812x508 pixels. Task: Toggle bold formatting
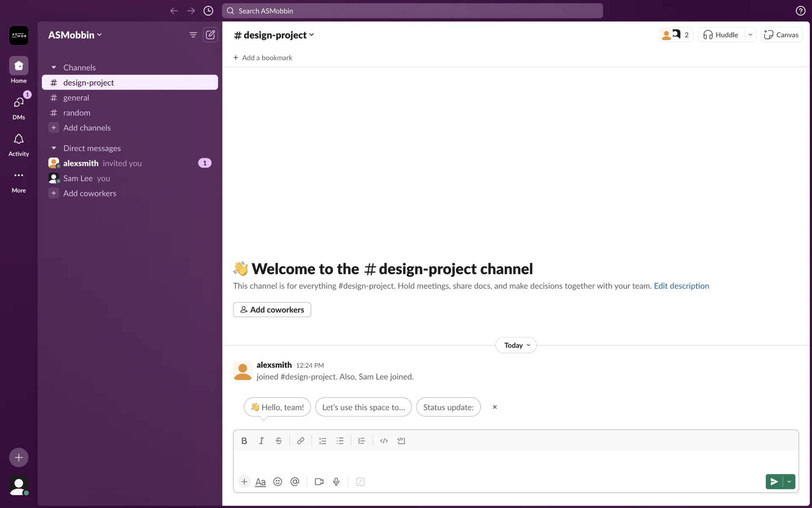244,441
